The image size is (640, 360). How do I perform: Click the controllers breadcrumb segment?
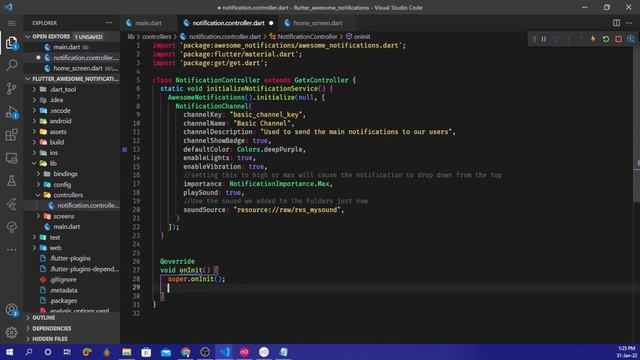click(x=156, y=37)
